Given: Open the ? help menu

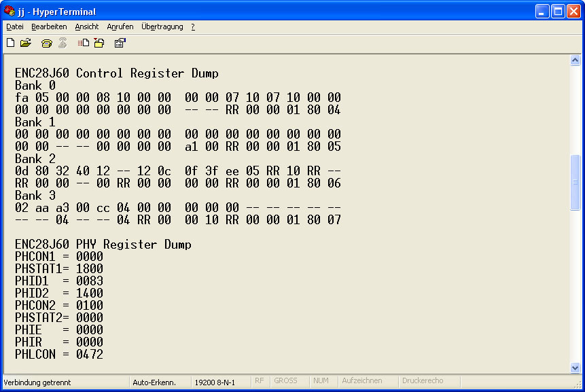Looking at the screenshot, I should pyautogui.click(x=193, y=26).
